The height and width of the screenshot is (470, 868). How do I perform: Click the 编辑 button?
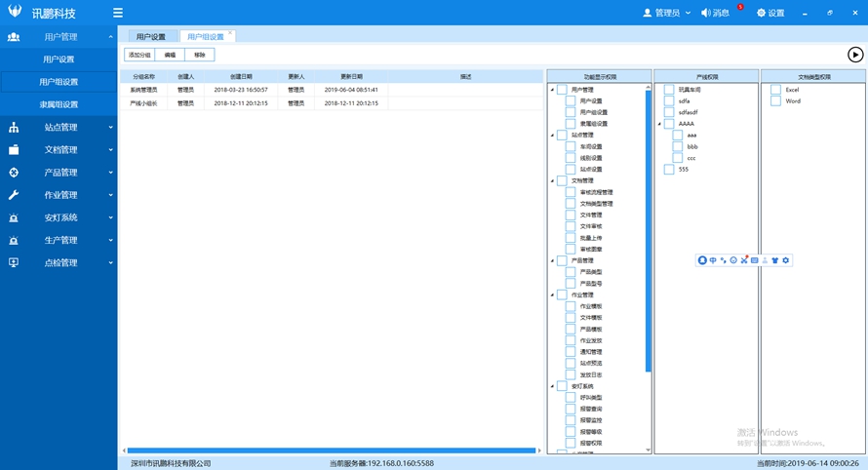tap(170, 55)
